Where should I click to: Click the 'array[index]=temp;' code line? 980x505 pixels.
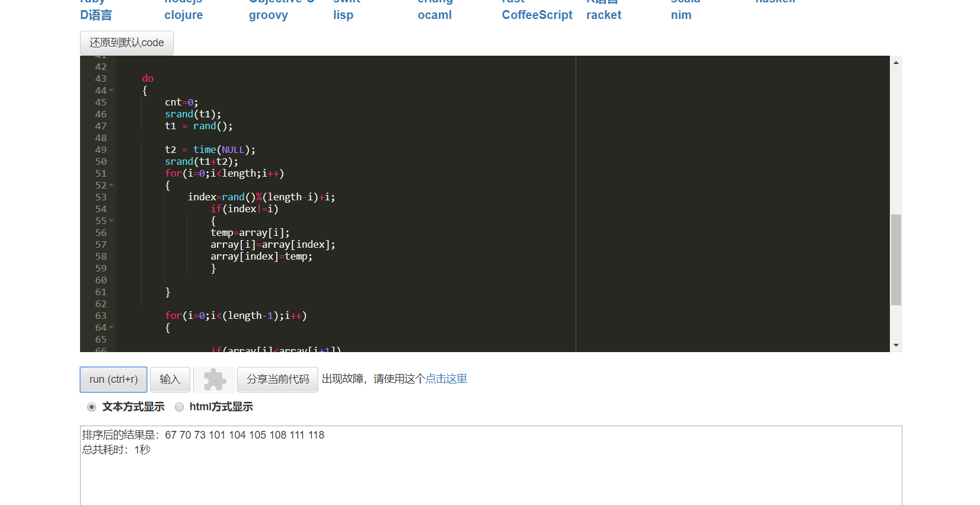pyautogui.click(x=261, y=257)
